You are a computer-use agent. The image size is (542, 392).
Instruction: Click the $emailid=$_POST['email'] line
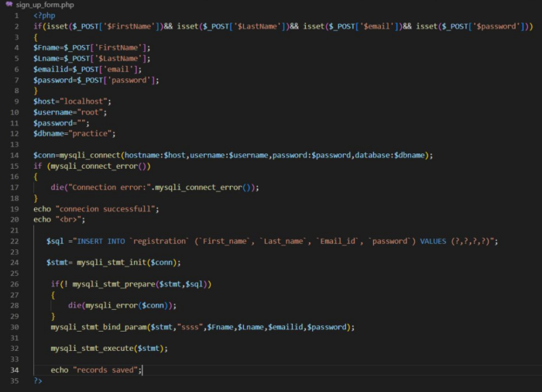click(x=87, y=69)
